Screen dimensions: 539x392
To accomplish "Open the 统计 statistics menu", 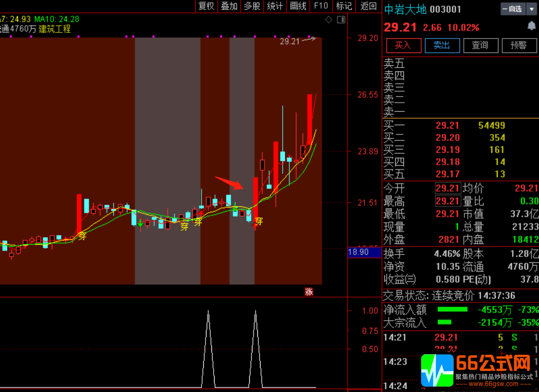I will pos(275,6).
